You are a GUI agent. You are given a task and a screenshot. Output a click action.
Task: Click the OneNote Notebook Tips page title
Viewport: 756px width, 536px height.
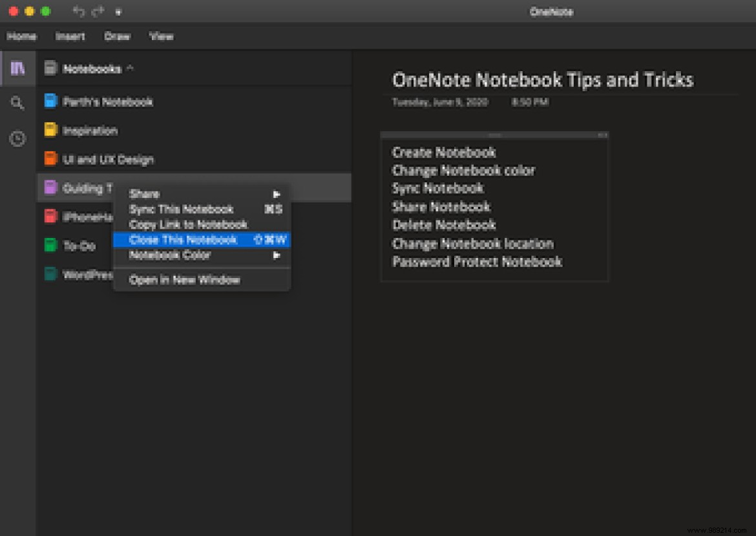click(x=543, y=80)
